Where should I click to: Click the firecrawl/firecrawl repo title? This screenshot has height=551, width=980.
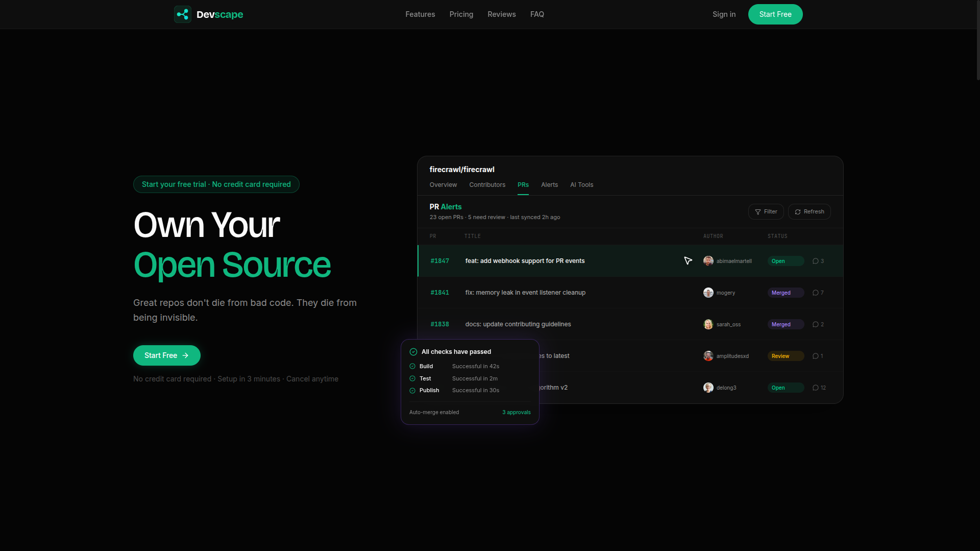click(x=462, y=170)
